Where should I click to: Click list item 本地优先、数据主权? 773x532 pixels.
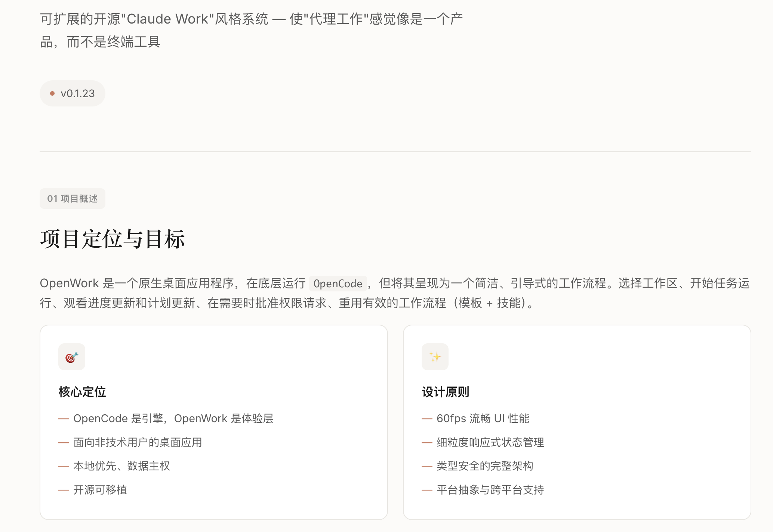click(x=121, y=466)
